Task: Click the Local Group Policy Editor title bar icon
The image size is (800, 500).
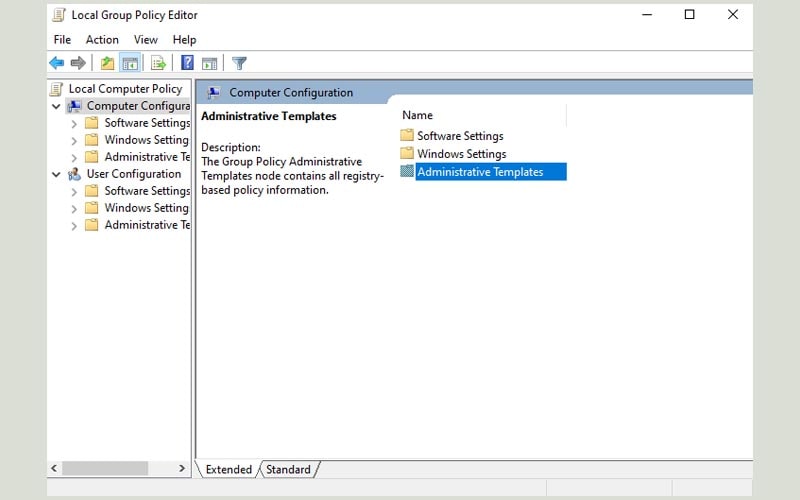Action: coord(59,15)
